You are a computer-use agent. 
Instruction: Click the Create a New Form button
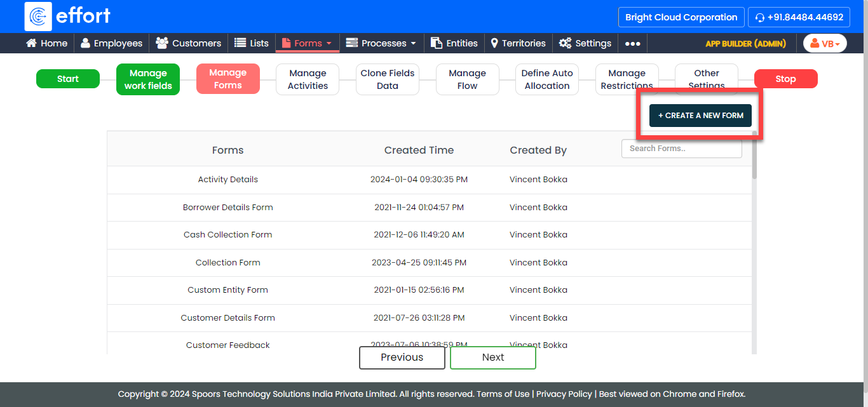point(700,116)
